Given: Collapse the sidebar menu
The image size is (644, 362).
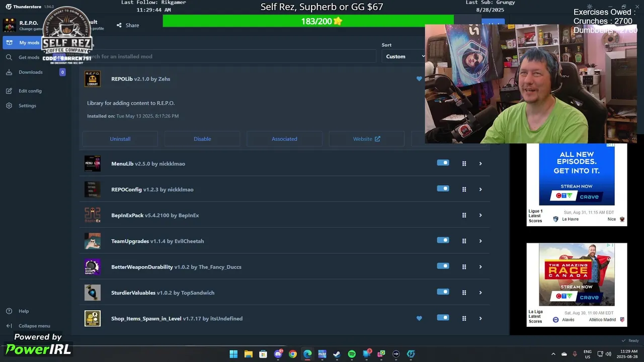Looking at the screenshot, I should click(x=34, y=326).
